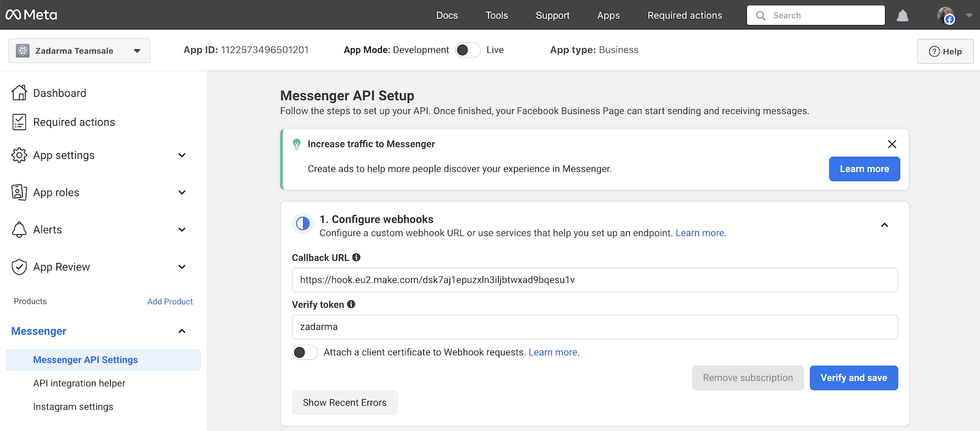Click the Dashboard home icon
The width and height of the screenshot is (980, 431).
click(20, 93)
